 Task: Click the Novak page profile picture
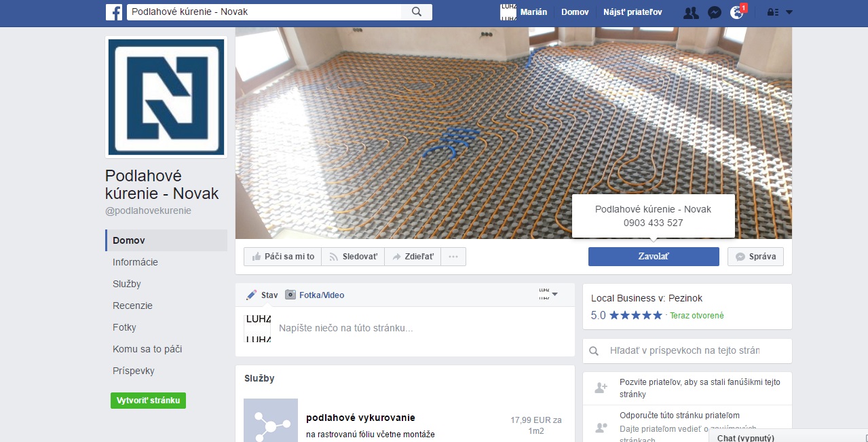tap(166, 97)
